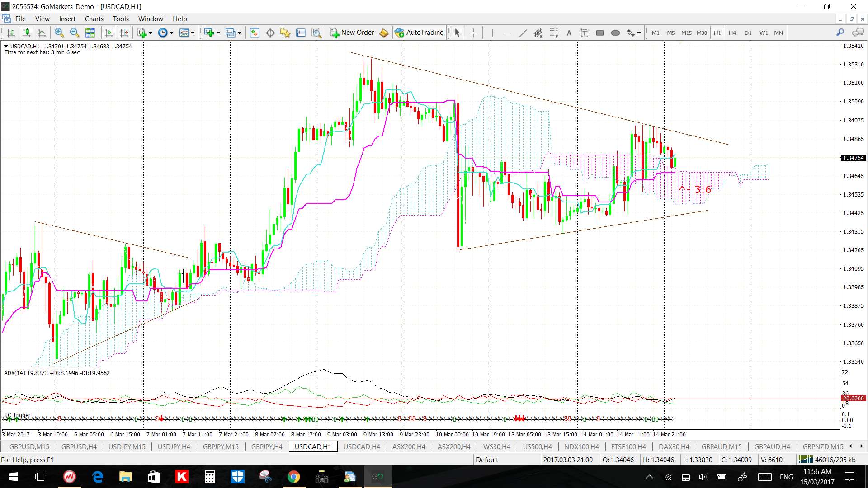Open the Templates dropdown arrow
Screen dimensions: 868x488
click(193, 33)
